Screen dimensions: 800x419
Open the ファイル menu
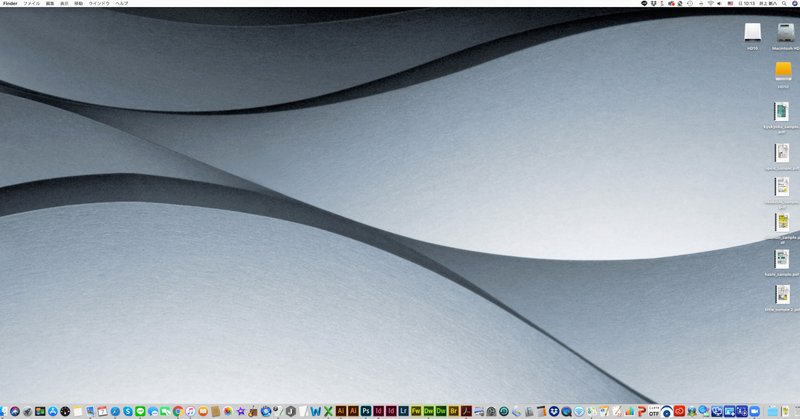pyautogui.click(x=31, y=3)
